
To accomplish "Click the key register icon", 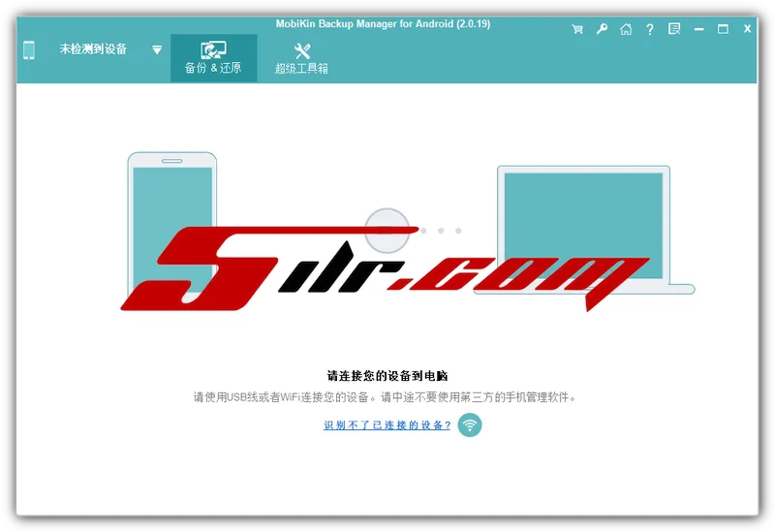I will coord(602,29).
